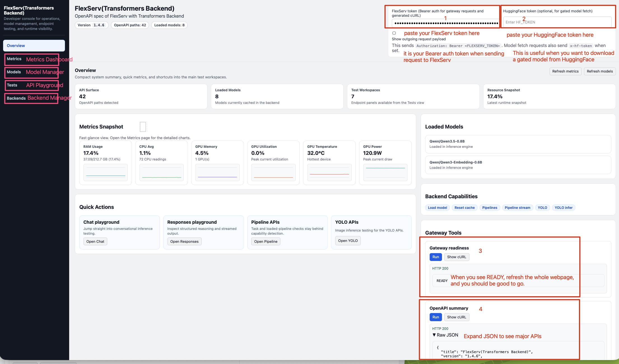Click the Refresh metrics button
Screen dimensions: 619x364
coord(565,71)
